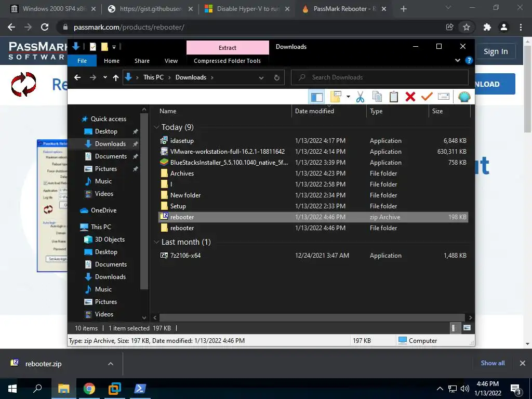Click the quick access properties checkmark icon

coord(92,47)
